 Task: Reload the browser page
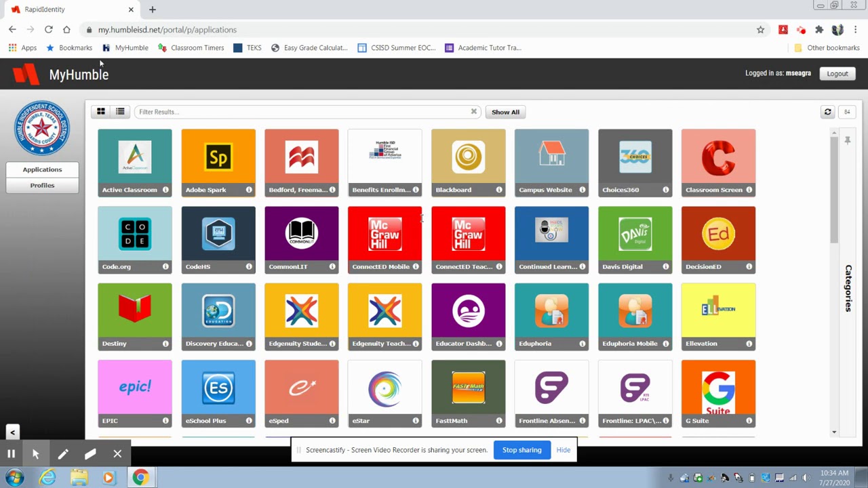(48, 30)
